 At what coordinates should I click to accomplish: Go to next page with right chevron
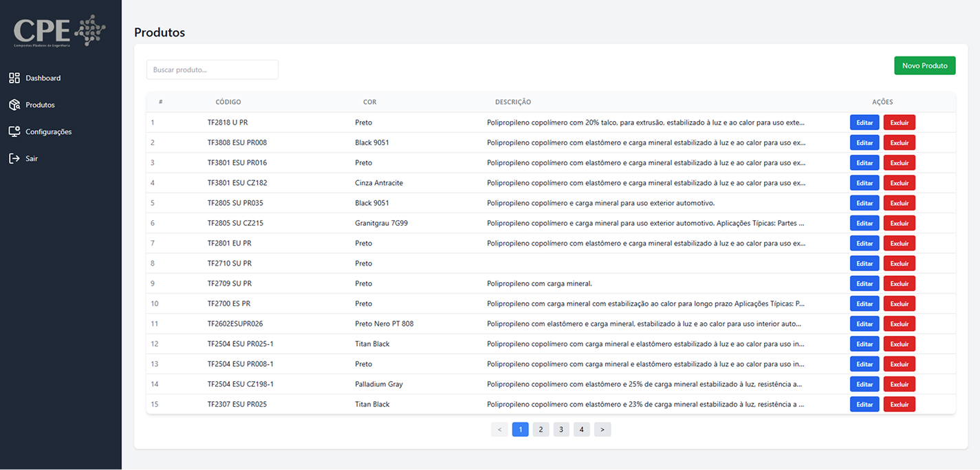coord(602,429)
